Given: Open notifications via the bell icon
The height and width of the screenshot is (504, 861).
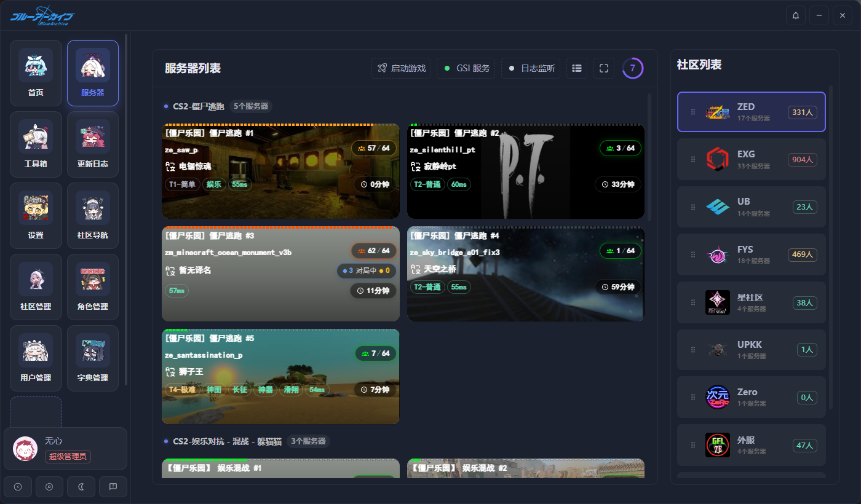Looking at the screenshot, I should tap(796, 15).
